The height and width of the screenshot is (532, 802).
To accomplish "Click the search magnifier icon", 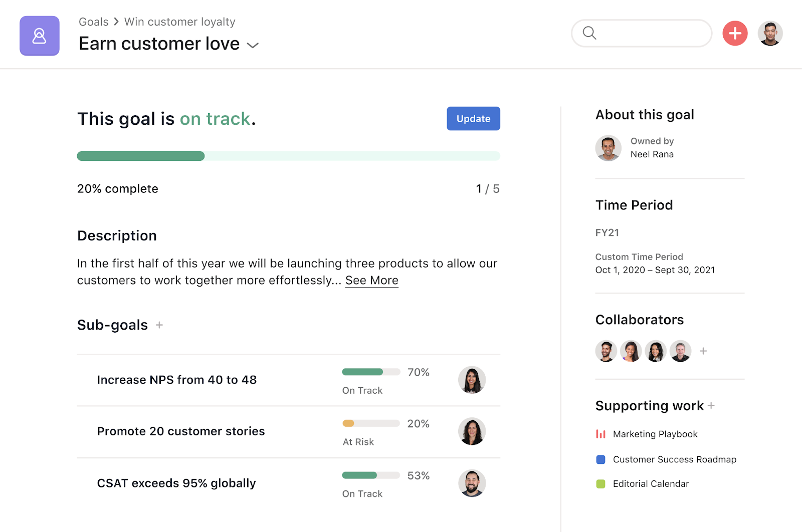I will coord(589,33).
